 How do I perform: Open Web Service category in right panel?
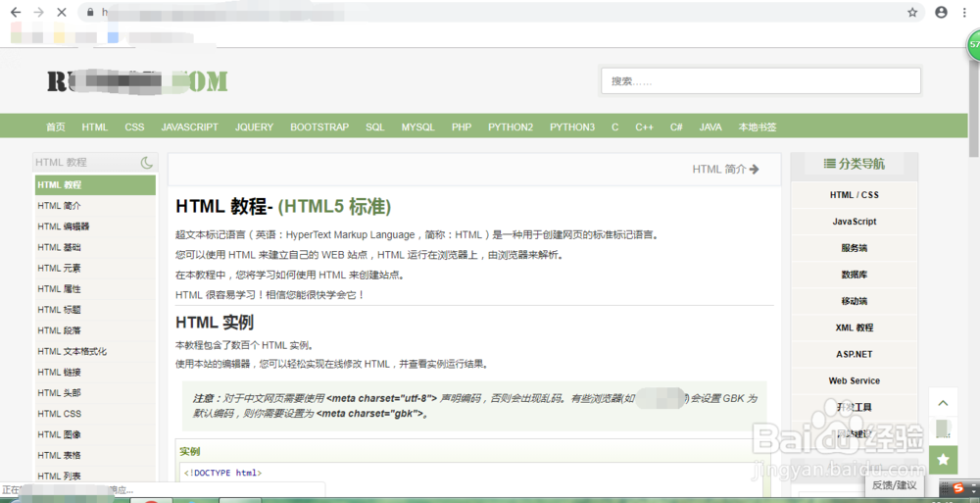click(x=855, y=380)
